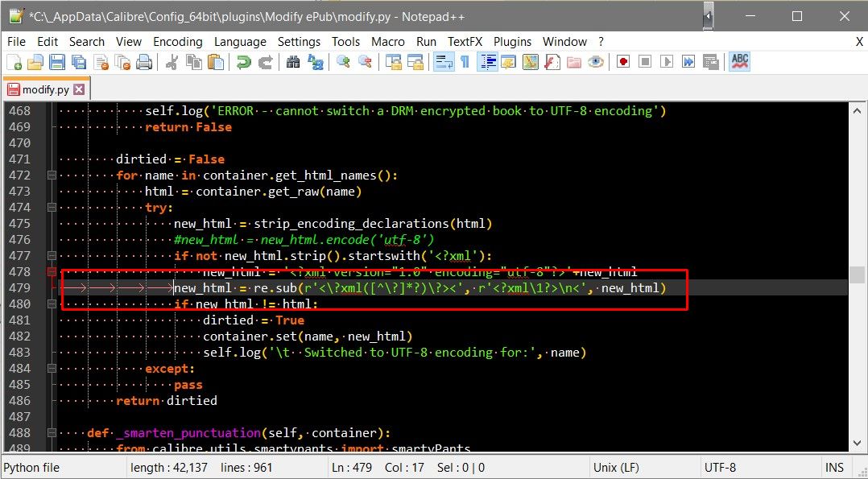Click the scrollbar up arrow
The width and height of the screenshot is (868, 479).
click(857, 111)
